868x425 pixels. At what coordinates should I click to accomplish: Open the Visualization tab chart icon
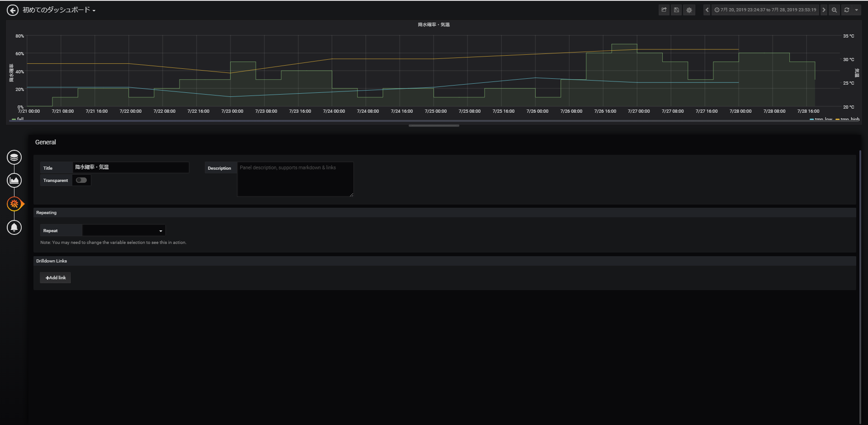pos(14,181)
